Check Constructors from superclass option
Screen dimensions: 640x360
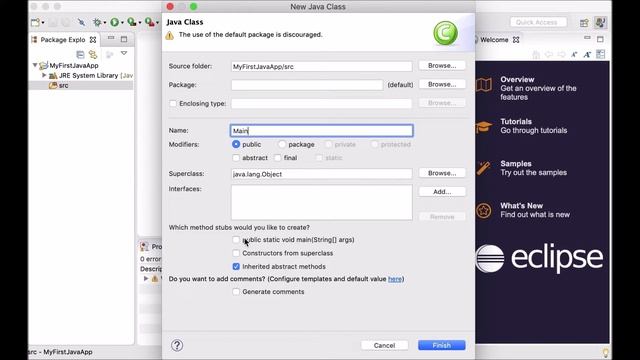click(236, 253)
